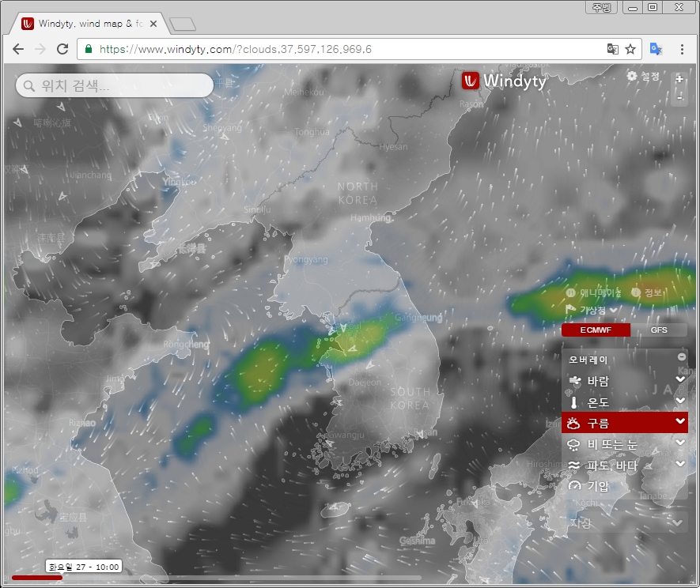Collapse the 오버레이 panel with the minus button
700x588 pixels.
681,357
